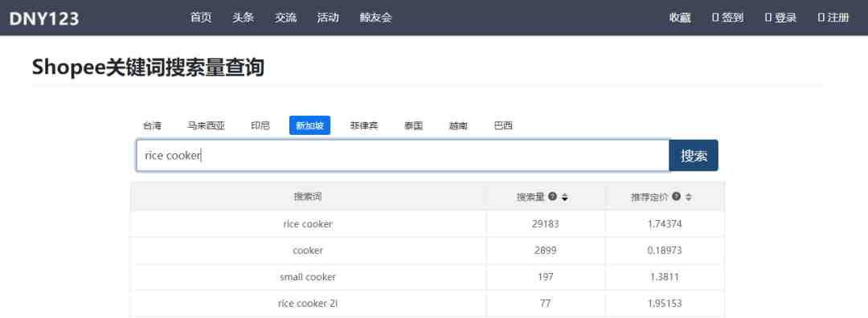The image size is (868, 318).
Task: Select the 马来西亚 region tab
Action: coord(206,125)
